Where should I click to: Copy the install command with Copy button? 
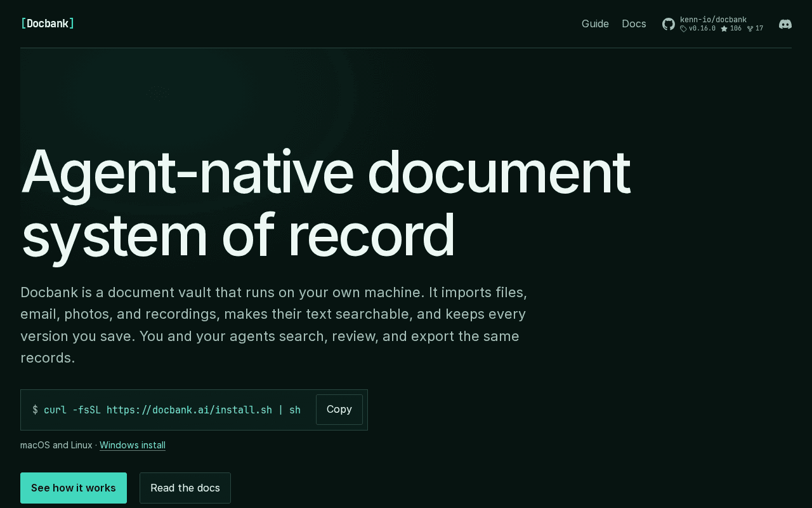339,410
